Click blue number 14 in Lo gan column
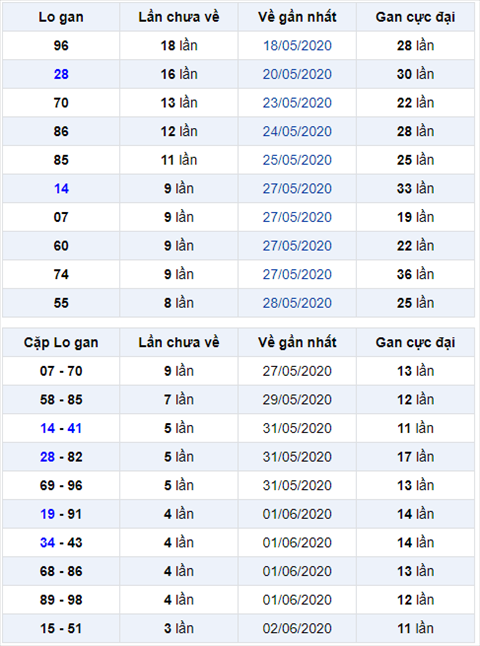 (61, 189)
